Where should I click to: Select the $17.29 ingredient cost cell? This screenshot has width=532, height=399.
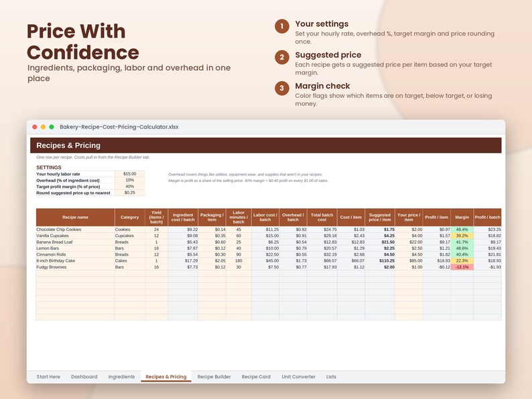(x=183, y=260)
